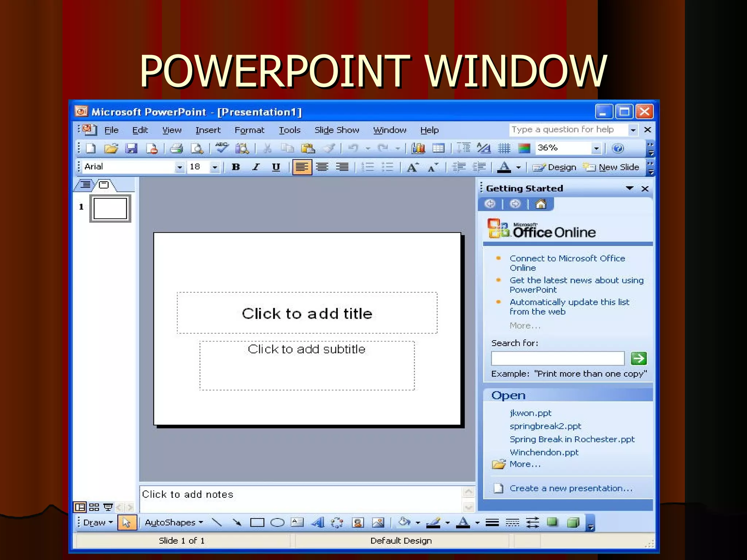Click the Home icon in Getting Started pane
This screenshot has width=747, height=560.
[541, 204]
